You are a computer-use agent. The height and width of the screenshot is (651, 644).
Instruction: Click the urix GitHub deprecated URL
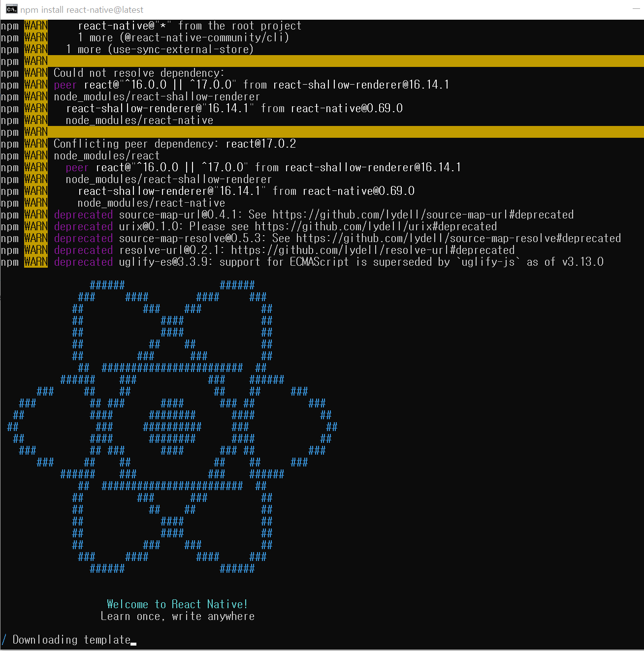[x=376, y=226]
